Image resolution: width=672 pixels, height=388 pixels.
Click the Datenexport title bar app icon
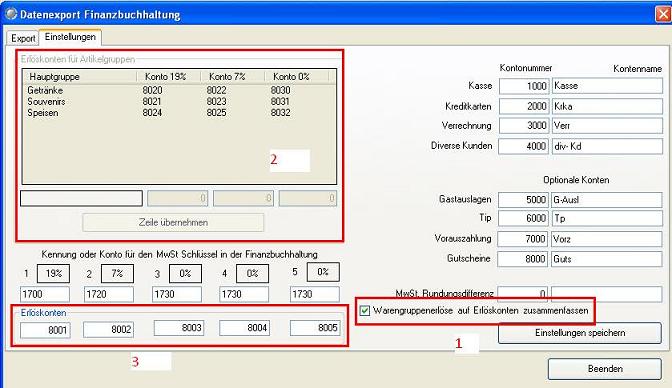click(11, 14)
